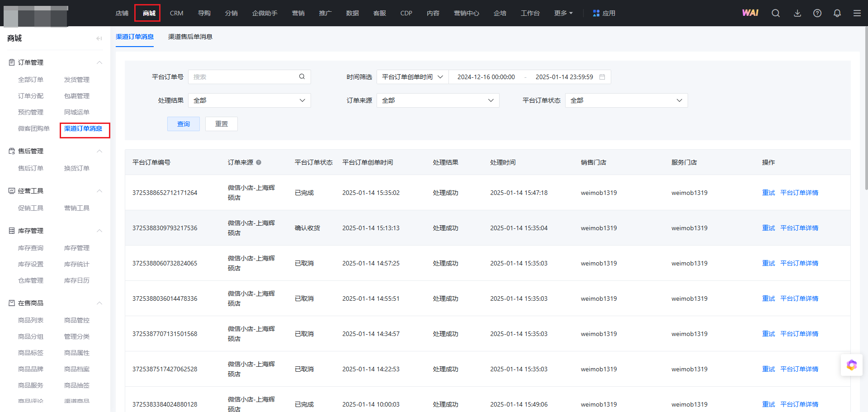
Task: Click the 经营工具 section icon
Action: pos(12,191)
